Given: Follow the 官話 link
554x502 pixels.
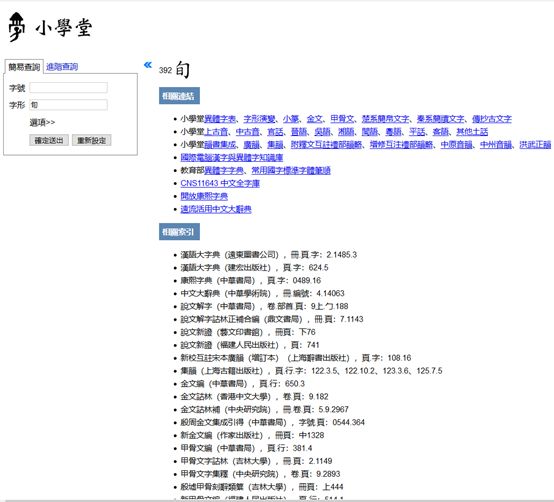Looking at the screenshot, I should 275,132.
